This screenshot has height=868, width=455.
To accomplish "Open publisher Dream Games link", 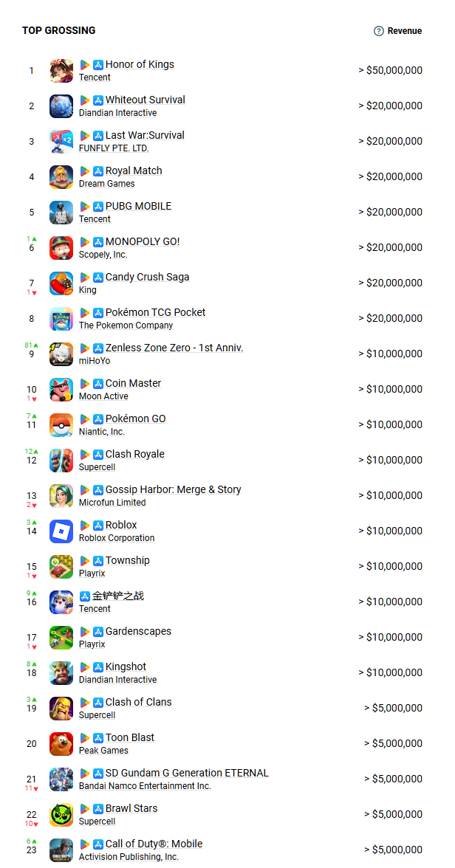I will (x=106, y=184).
